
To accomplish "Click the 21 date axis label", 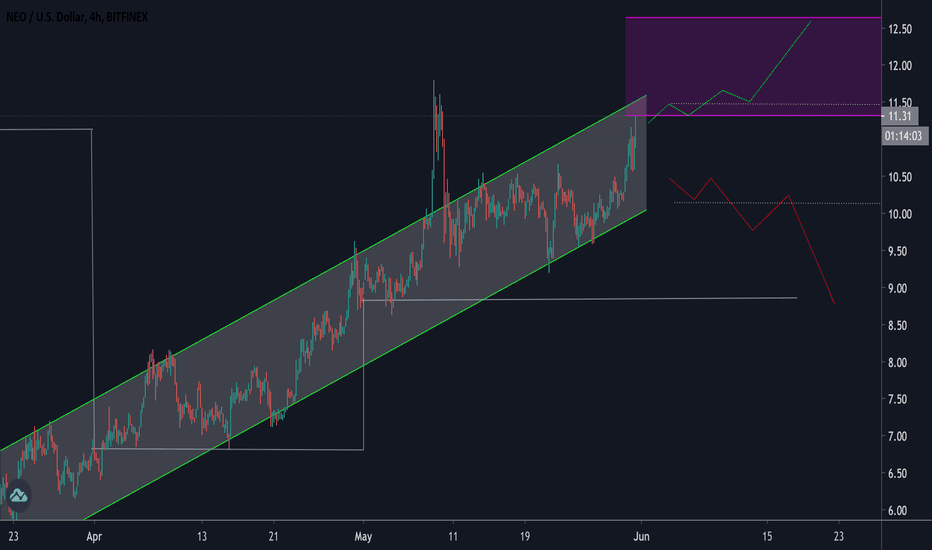I will 273,537.
